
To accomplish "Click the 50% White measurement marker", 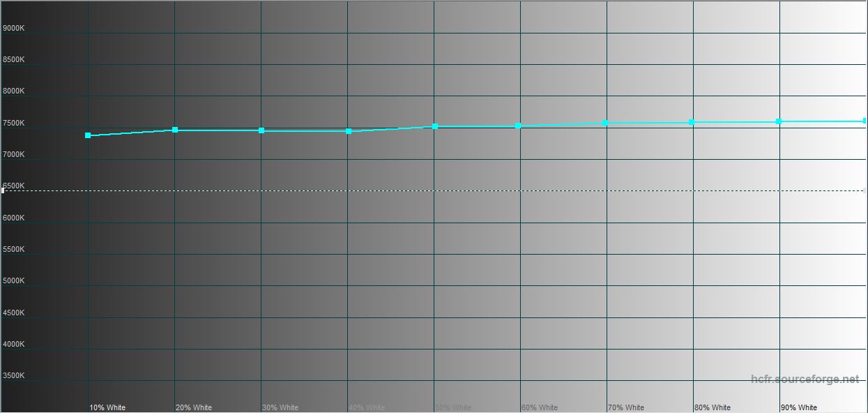I will (x=435, y=126).
